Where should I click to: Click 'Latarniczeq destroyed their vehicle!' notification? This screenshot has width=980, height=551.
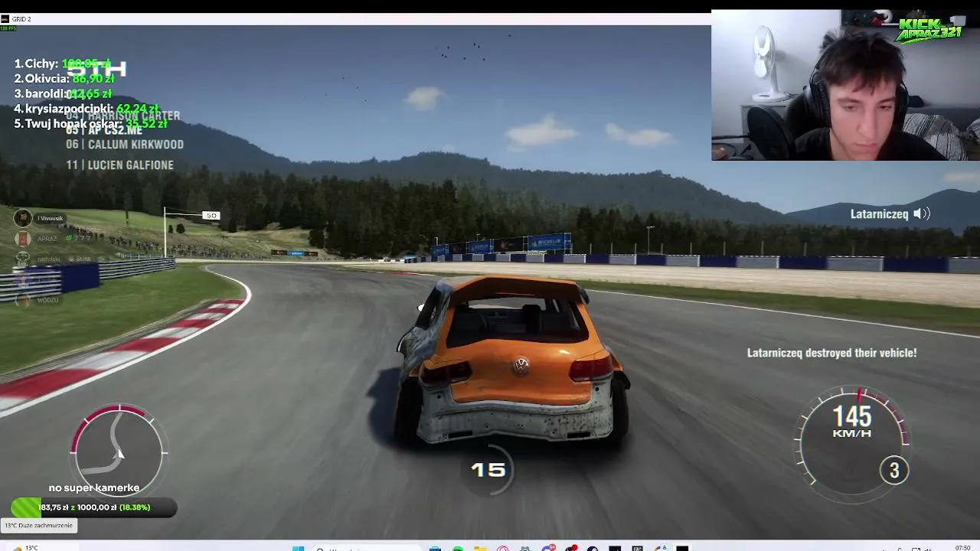click(831, 353)
